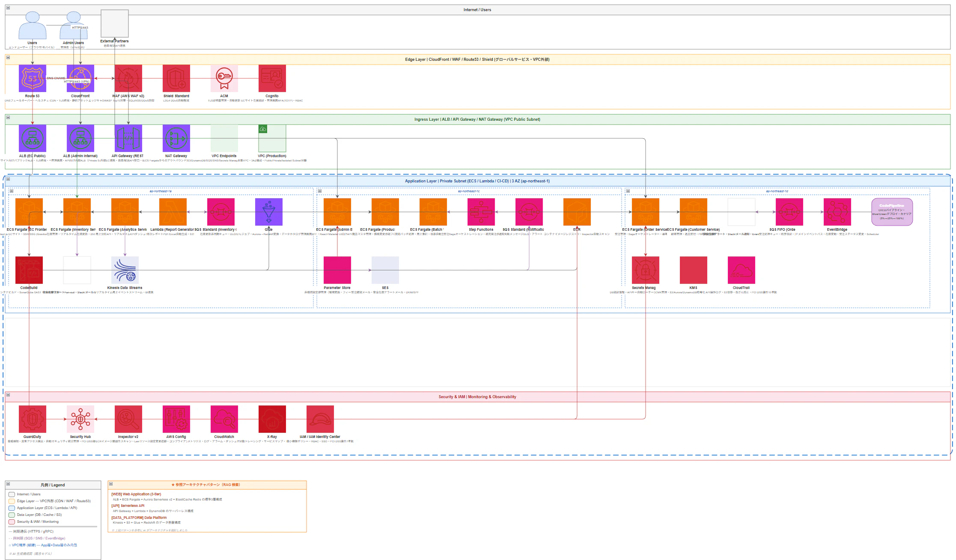Select the API Gateway (REST) icon
Viewport: 956px width, 560px height.
pos(128,138)
